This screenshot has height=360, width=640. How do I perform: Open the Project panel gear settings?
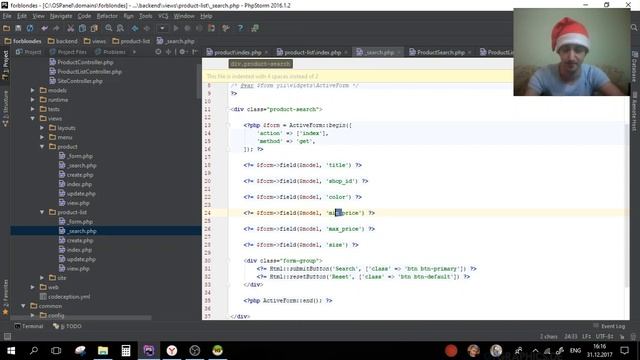(x=182, y=52)
